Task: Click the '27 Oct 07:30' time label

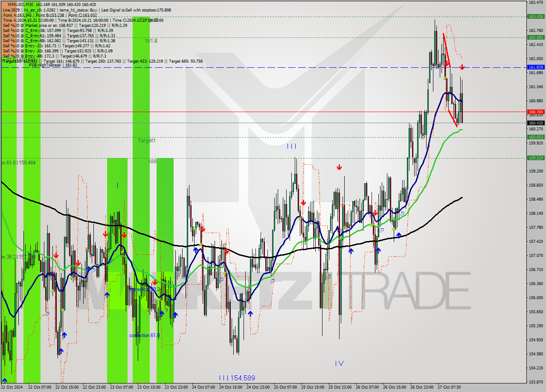Action: tap(449, 388)
